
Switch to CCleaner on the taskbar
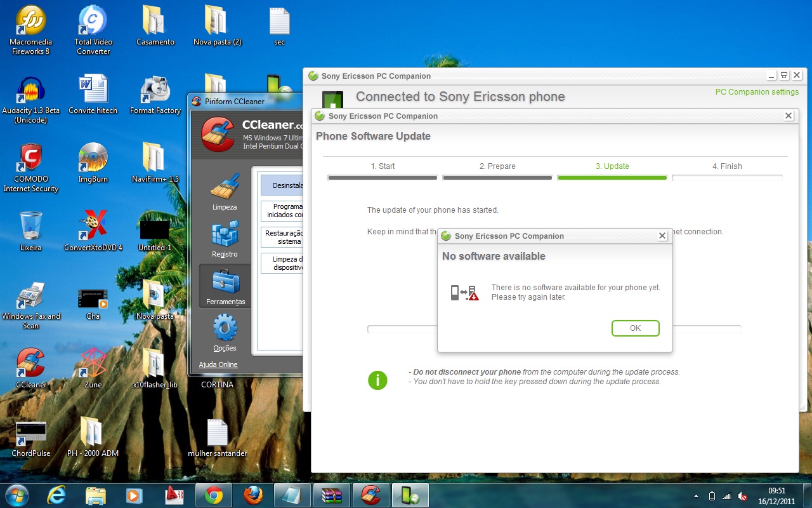(371, 495)
